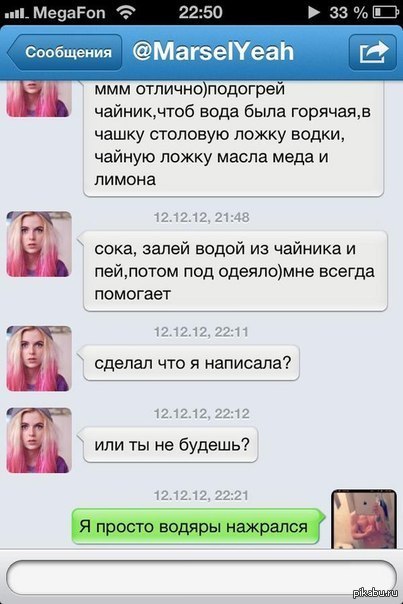Tap bubble starting 'сока, залей водой'
The height and width of the screenshot is (604, 403).
(233, 271)
